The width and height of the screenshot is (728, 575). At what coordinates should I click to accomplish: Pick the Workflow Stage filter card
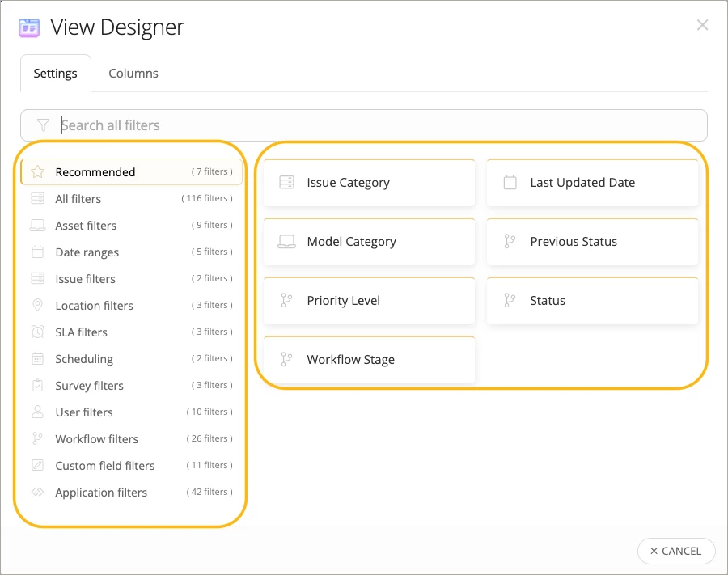click(369, 360)
